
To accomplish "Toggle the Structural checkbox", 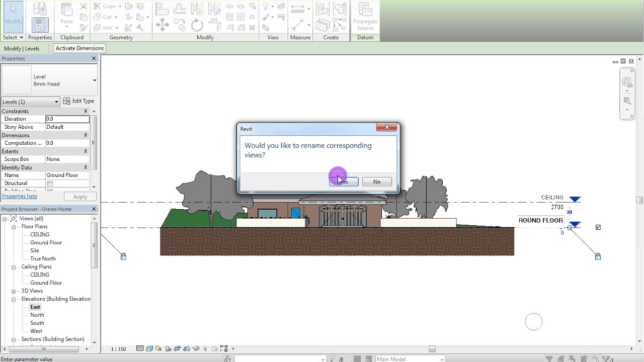I will click(x=49, y=184).
